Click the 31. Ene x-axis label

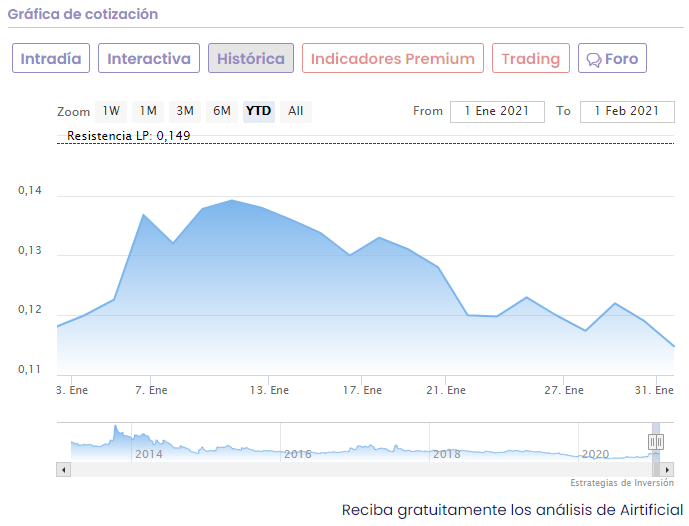pos(654,390)
